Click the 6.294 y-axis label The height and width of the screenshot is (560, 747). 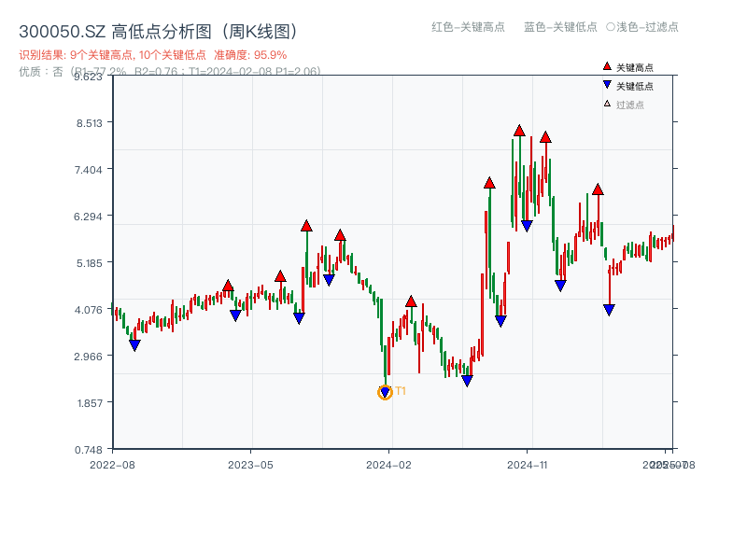tap(88, 217)
